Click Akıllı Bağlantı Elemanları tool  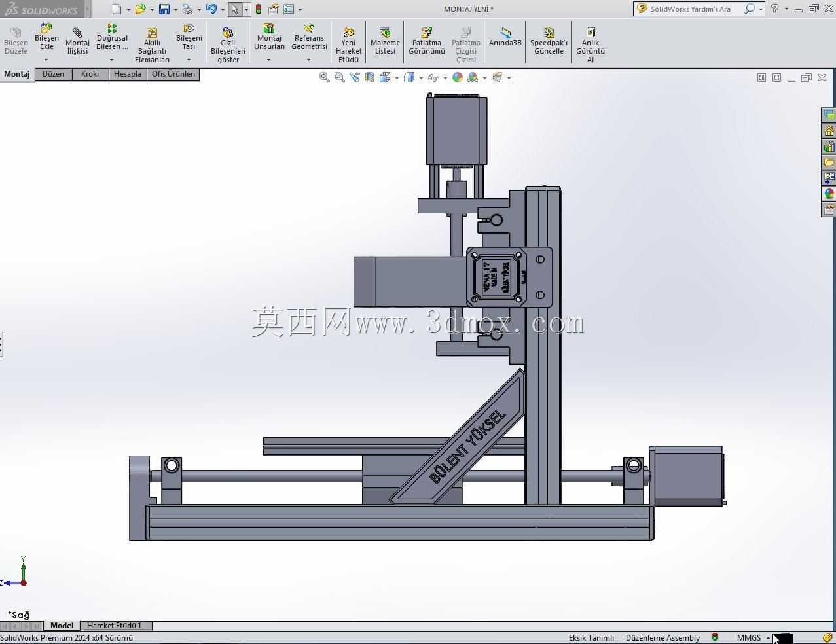(x=152, y=46)
